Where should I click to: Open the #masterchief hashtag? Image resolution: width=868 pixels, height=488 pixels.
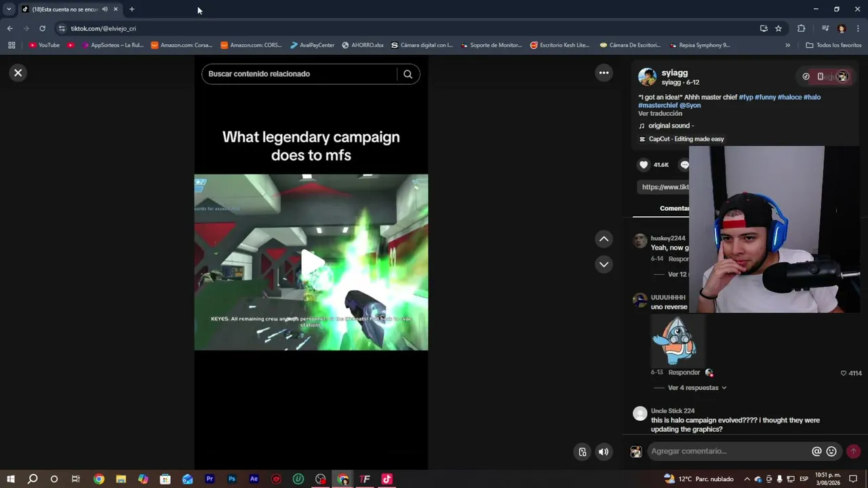(658, 105)
